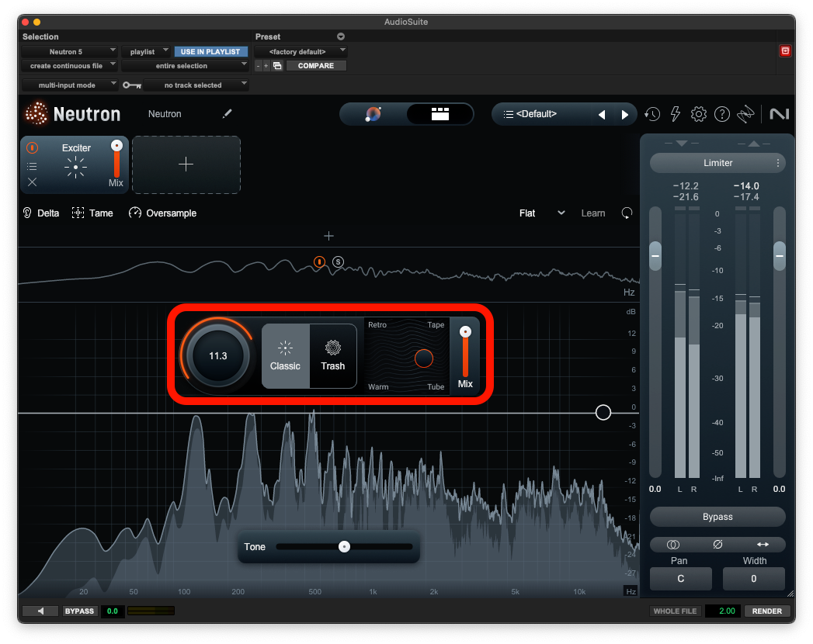The height and width of the screenshot is (644, 813).
Task: Click the red target icon in AudioSuite header
Action: [785, 50]
